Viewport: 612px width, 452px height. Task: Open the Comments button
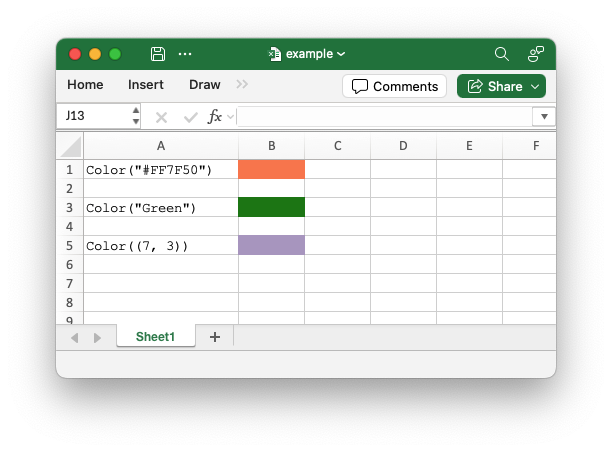click(x=394, y=86)
